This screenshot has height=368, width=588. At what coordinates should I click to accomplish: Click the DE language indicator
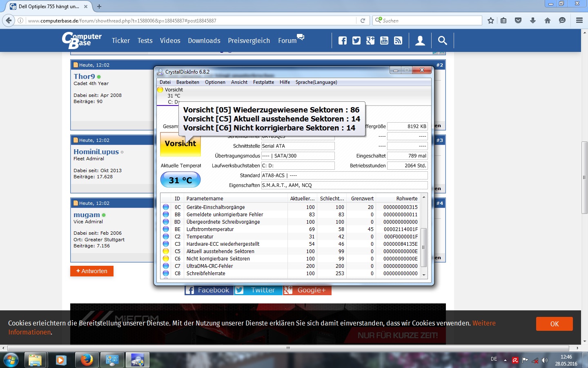pyautogui.click(x=494, y=359)
